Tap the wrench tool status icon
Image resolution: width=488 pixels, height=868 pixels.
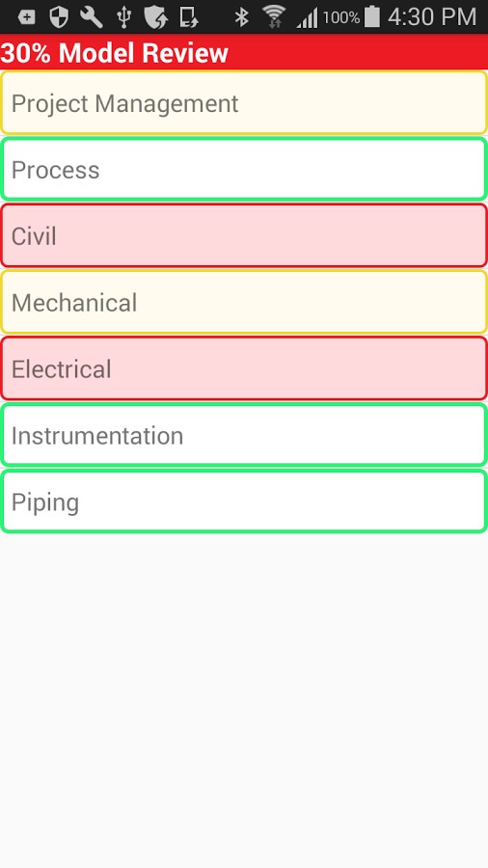tap(92, 17)
